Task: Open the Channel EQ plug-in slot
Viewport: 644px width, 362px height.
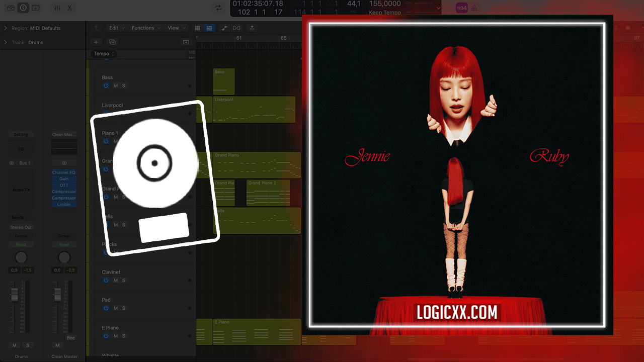Action: [64, 172]
